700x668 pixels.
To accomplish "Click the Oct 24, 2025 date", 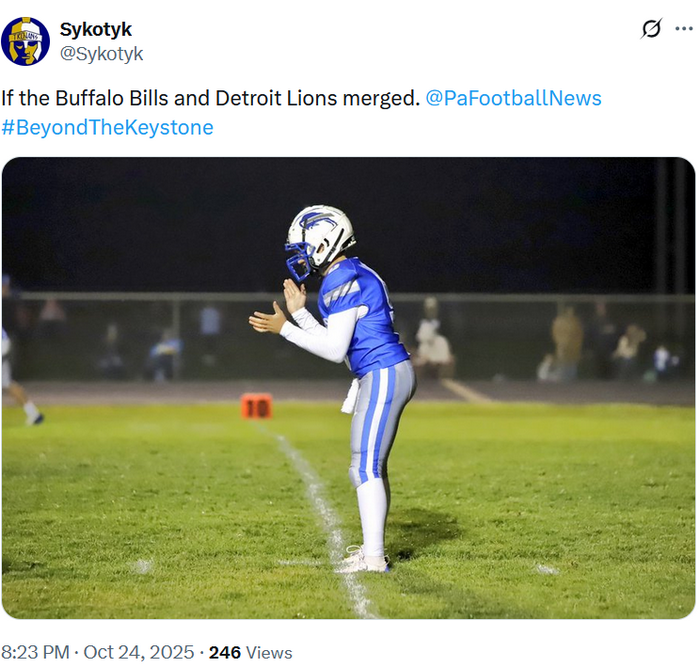I will tap(137, 652).
